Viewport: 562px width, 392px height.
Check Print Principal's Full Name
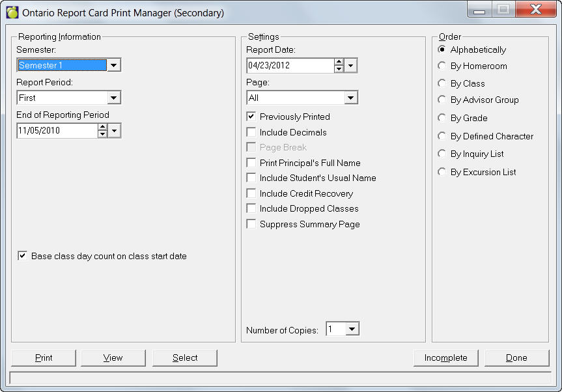pos(251,163)
